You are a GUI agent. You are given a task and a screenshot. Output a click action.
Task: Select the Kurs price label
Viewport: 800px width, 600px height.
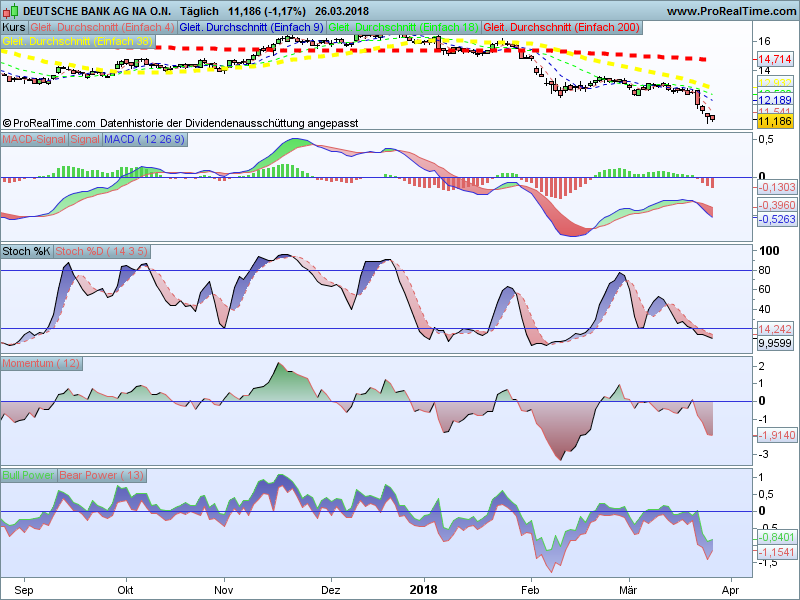pyautogui.click(x=14, y=28)
